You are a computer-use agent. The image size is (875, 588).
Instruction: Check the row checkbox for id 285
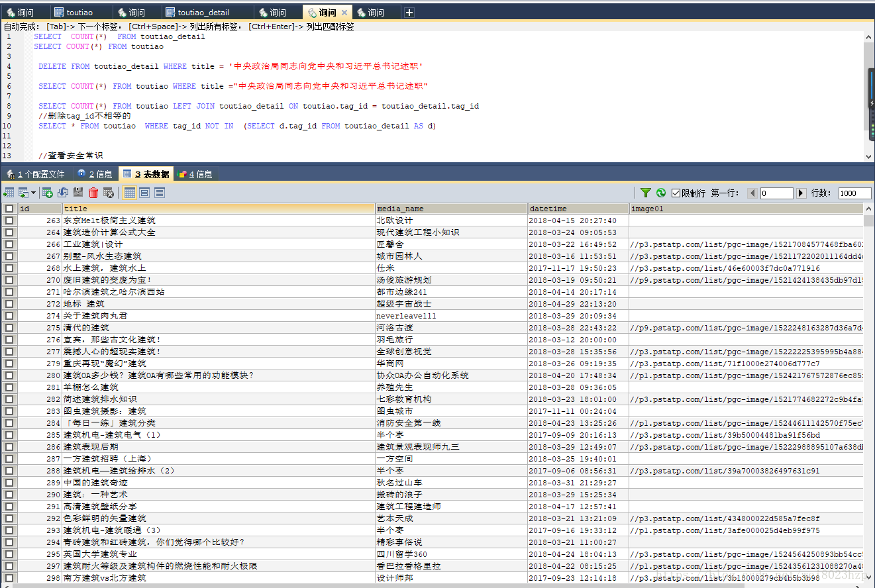pos(9,435)
